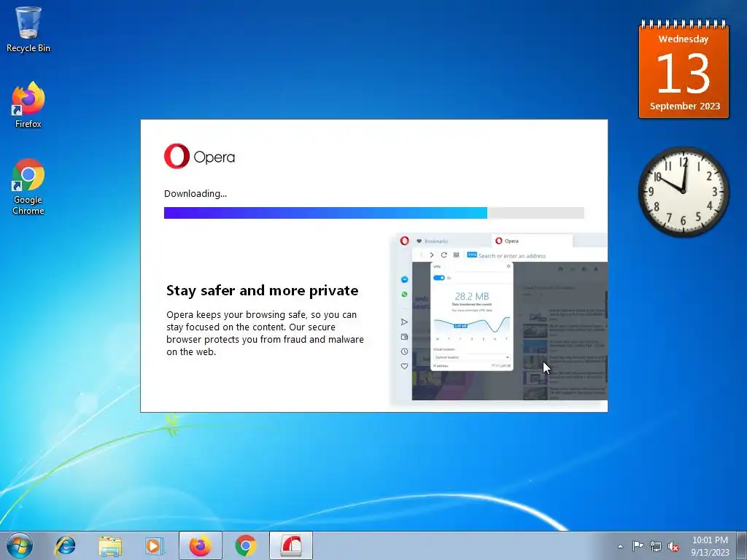This screenshot has width=747, height=560.
Task: Click the Show desktop button
Action: 742,545
